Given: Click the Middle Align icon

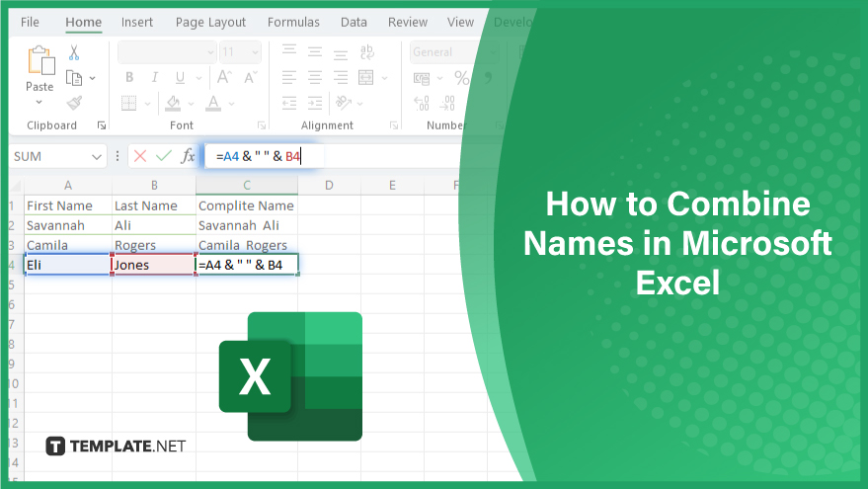Looking at the screenshot, I should [315, 51].
